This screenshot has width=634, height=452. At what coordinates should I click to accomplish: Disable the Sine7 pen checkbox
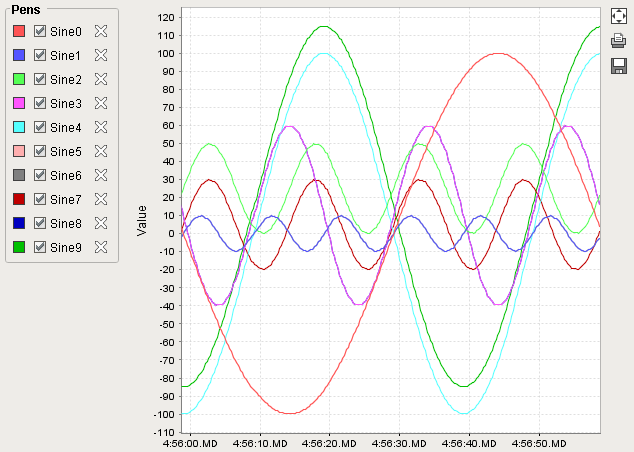40,199
